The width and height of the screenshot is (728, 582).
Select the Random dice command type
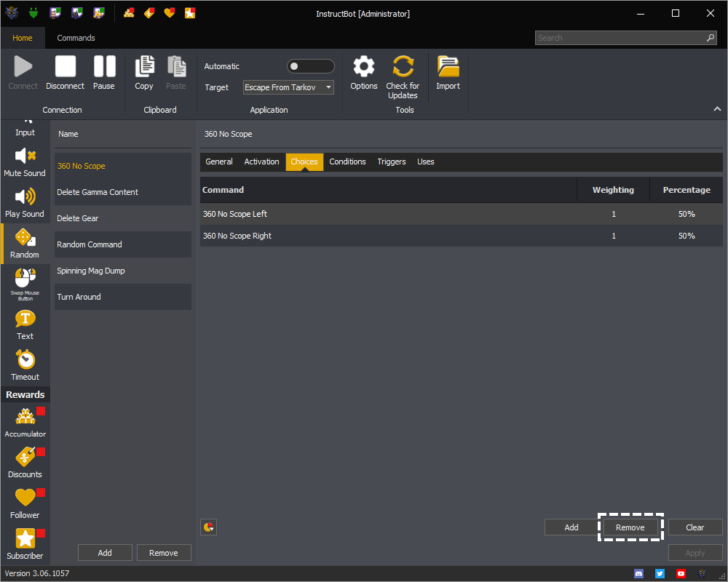25,244
